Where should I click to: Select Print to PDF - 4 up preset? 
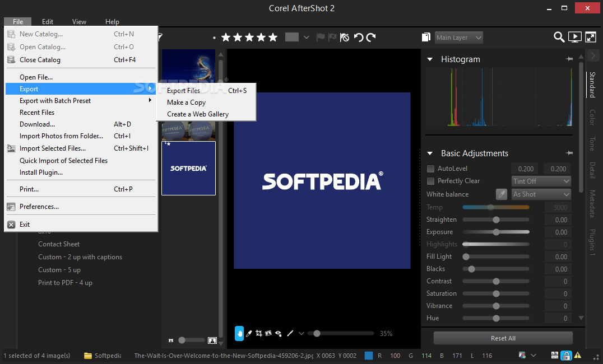coord(65,283)
